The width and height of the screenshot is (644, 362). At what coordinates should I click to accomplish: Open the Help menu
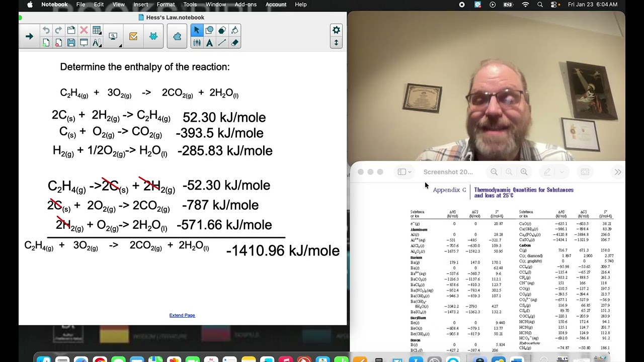point(301,5)
